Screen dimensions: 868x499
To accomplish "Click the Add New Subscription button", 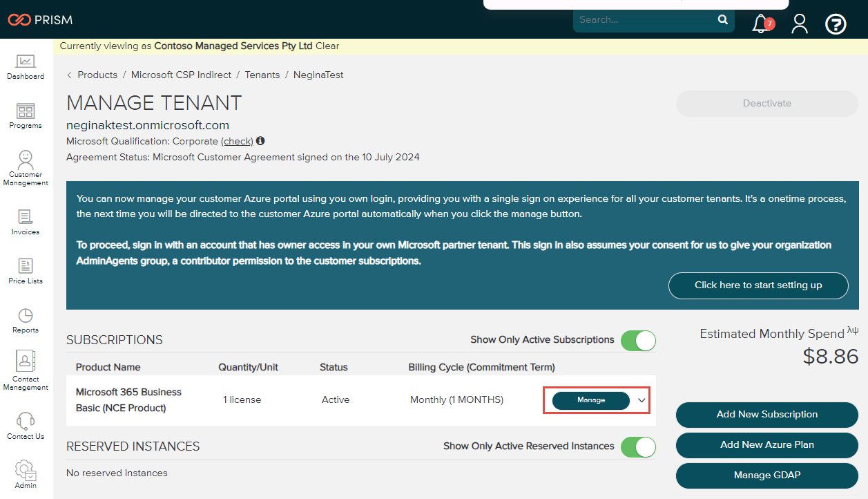I will tap(766, 415).
